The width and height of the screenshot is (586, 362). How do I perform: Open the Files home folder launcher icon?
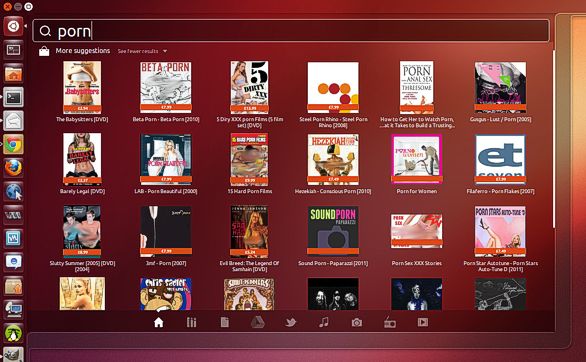(13, 74)
